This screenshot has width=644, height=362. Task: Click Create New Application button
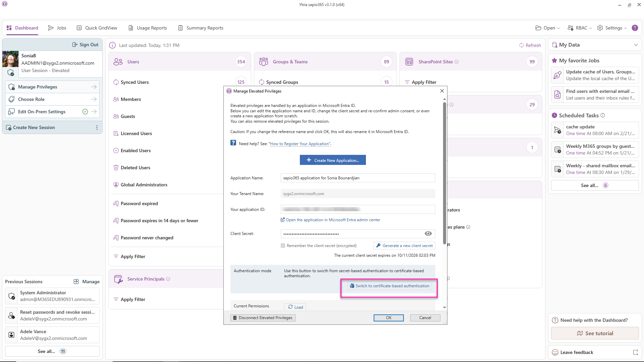(x=333, y=160)
